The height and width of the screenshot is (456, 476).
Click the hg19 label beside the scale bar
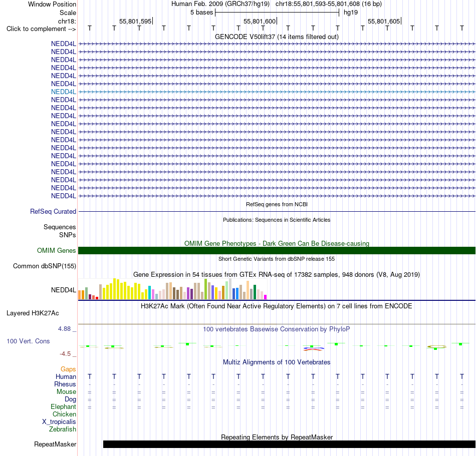pyautogui.click(x=351, y=13)
